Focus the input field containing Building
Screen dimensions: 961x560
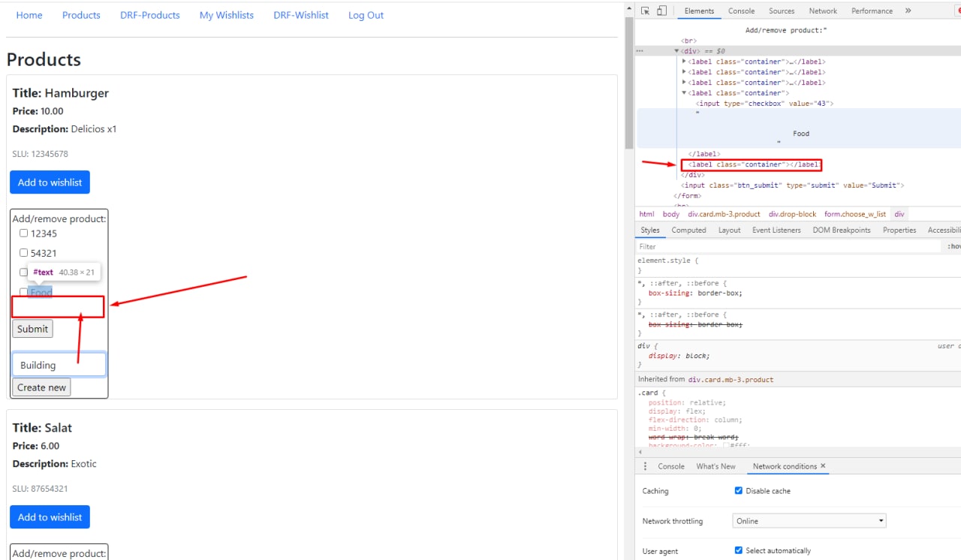point(59,365)
